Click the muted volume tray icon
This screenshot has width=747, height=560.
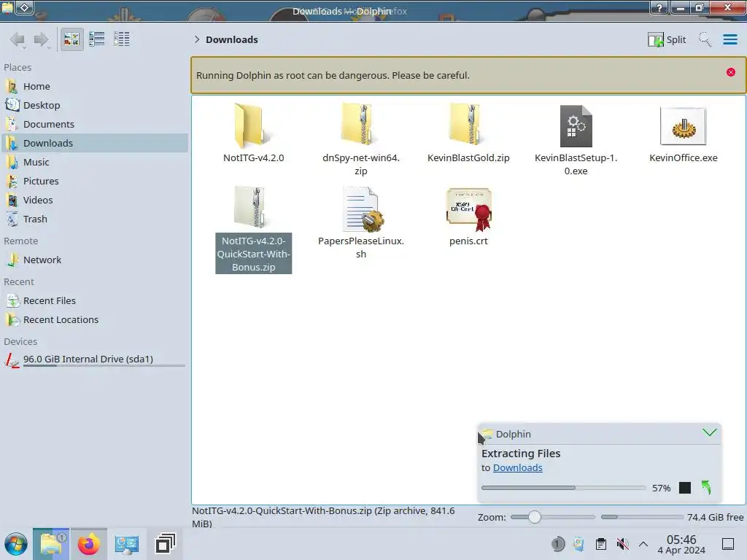(x=622, y=544)
